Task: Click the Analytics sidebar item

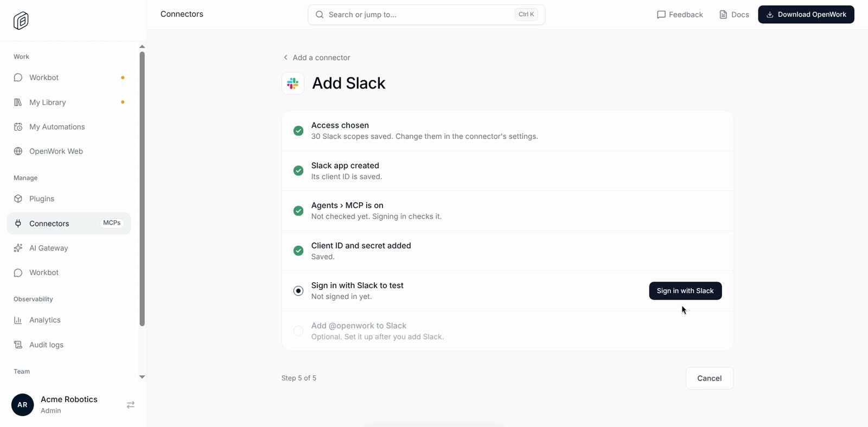Action: point(69,320)
